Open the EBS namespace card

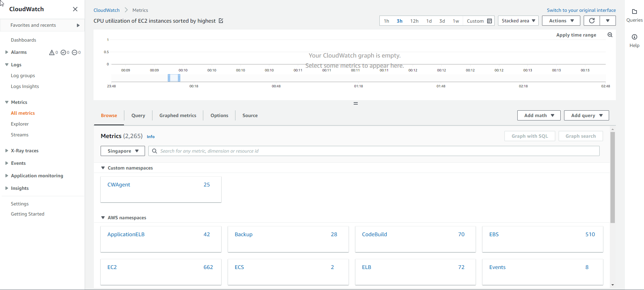tap(543, 239)
